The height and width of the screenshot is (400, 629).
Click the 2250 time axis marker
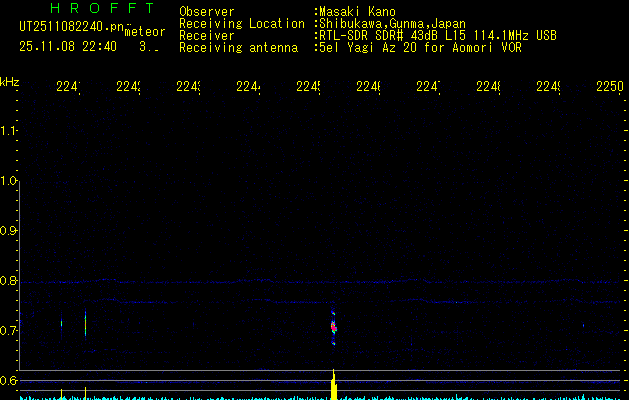pos(609,87)
